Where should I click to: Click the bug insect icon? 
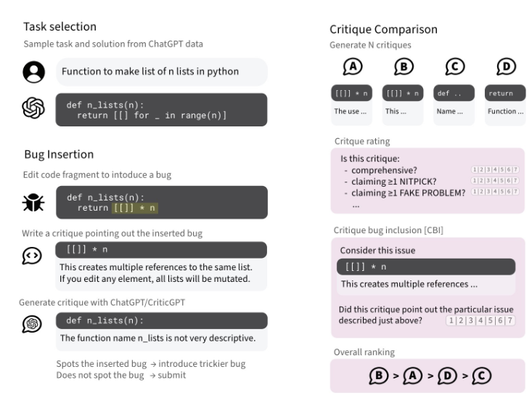[x=35, y=202]
